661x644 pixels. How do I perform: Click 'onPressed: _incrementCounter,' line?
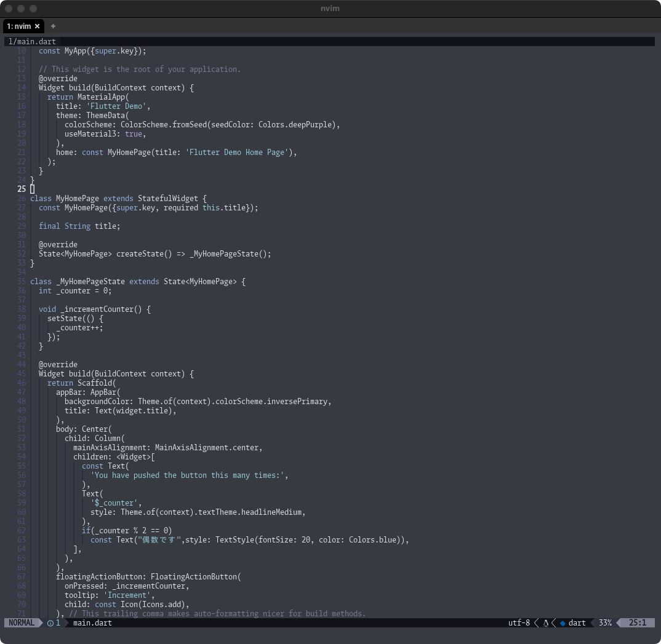coord(126,586)
